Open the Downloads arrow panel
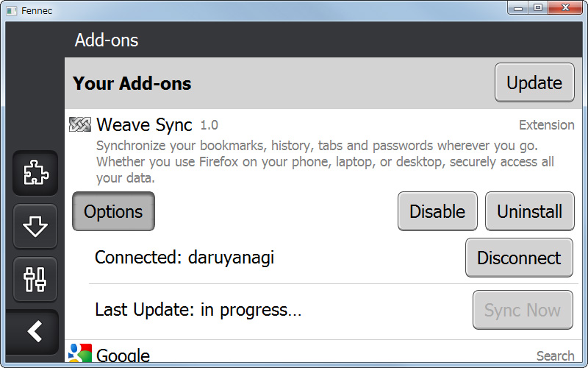This screenshot has width=588, height=368. [x=35, y=227]
